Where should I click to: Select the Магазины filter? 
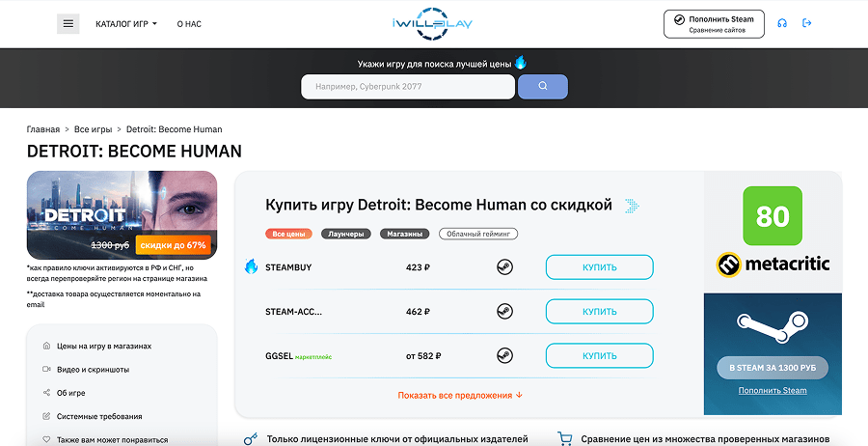pyautogui.click(x=405, y=234)
